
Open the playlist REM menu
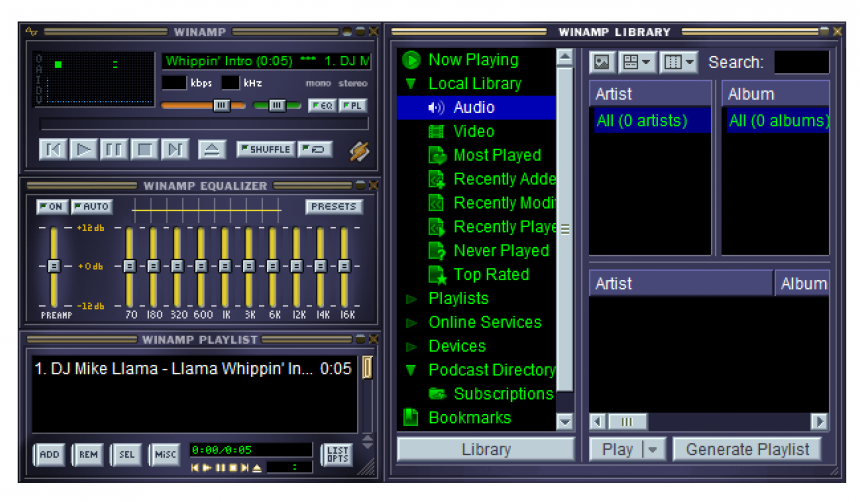[88, 454]
